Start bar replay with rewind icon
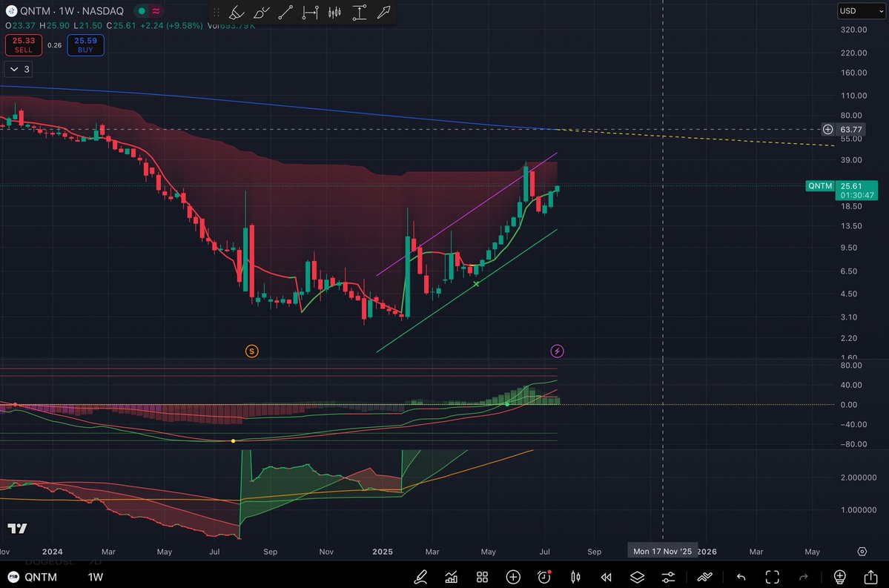 click(606, 577)
